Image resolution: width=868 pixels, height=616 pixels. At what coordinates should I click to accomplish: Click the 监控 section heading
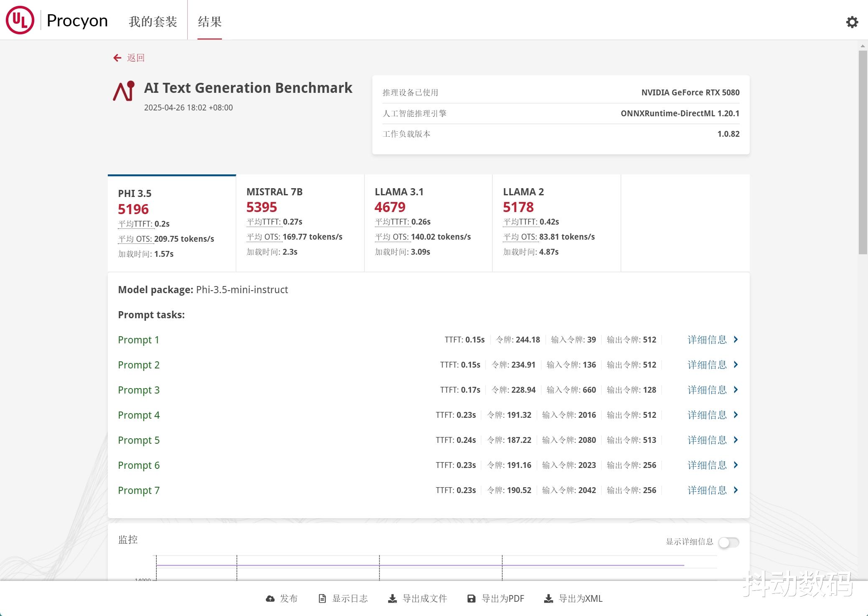point(128,539)
